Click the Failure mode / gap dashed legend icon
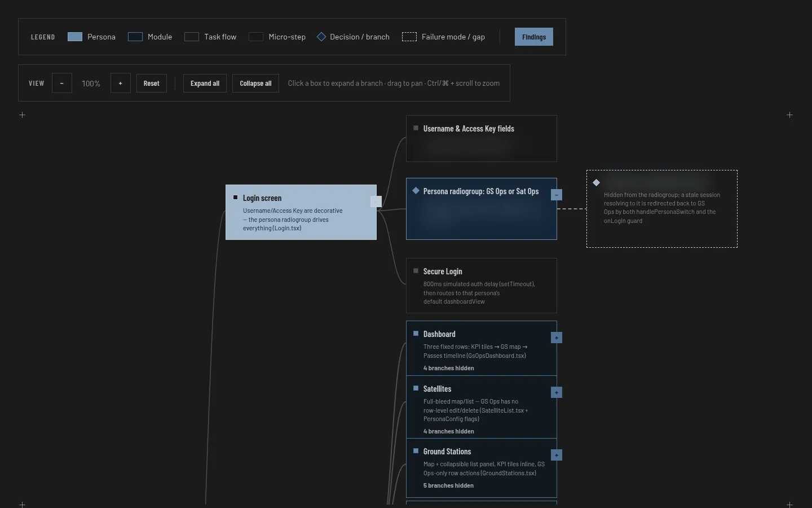 [409, 37]
